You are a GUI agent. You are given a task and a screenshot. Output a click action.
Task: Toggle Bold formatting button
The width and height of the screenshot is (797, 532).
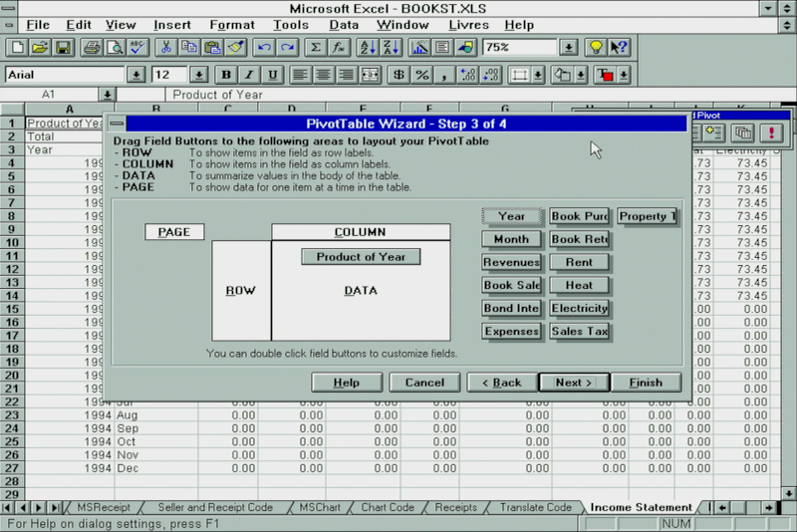tap(226, 75)
